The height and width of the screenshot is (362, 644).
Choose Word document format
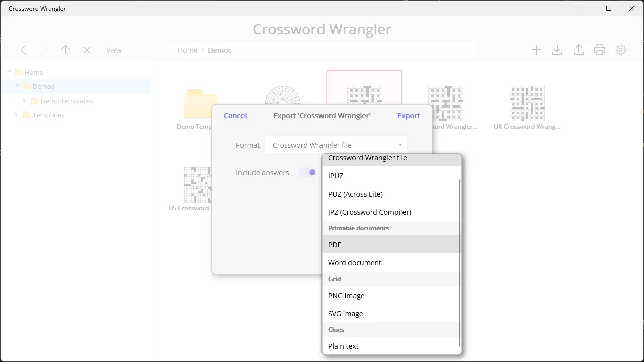click(391, 263)
